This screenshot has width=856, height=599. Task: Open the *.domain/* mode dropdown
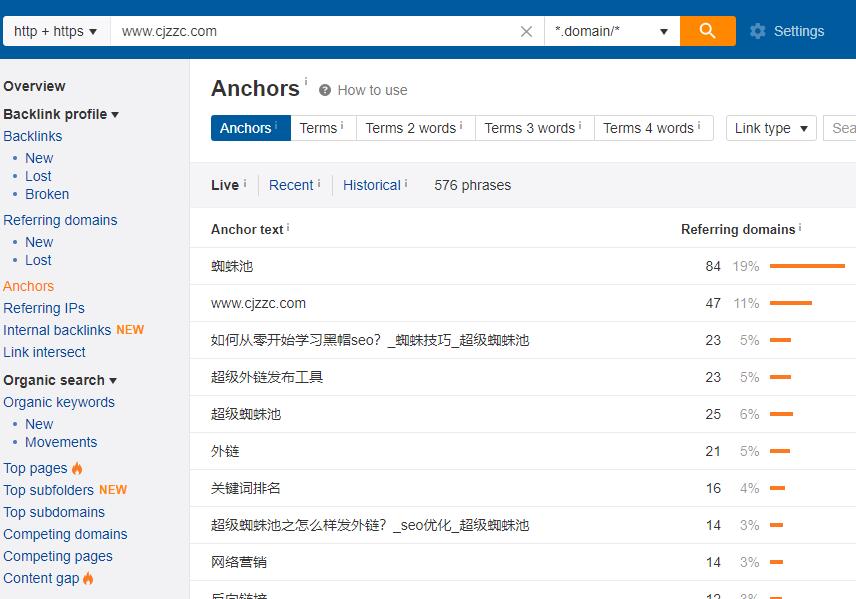pyautogui.click(x=611, y=31)
